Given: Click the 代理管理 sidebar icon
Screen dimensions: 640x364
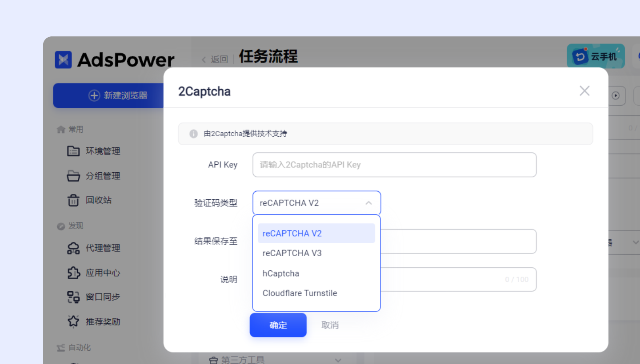Looking at the screenshot, I should tap(73, 248).
